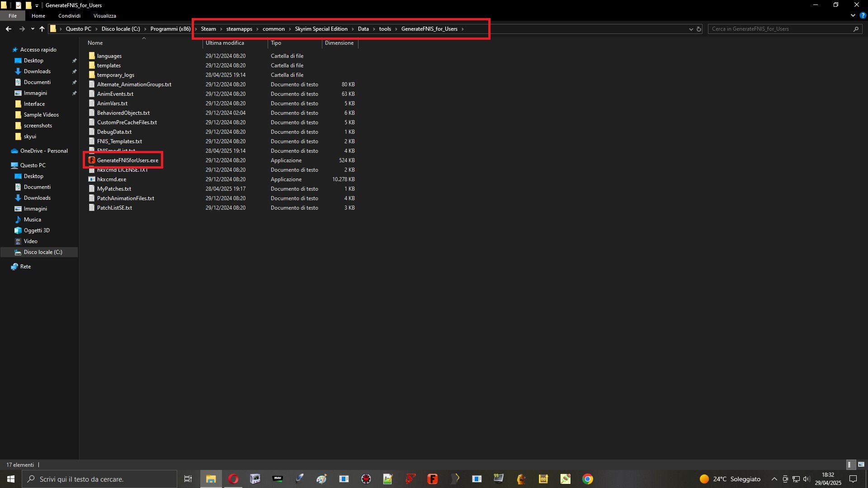Image resolution: width=868 pixels, height=488 pixels.
Task: Open the Condividi ribbon tab
Action: (x=69, y=16)
